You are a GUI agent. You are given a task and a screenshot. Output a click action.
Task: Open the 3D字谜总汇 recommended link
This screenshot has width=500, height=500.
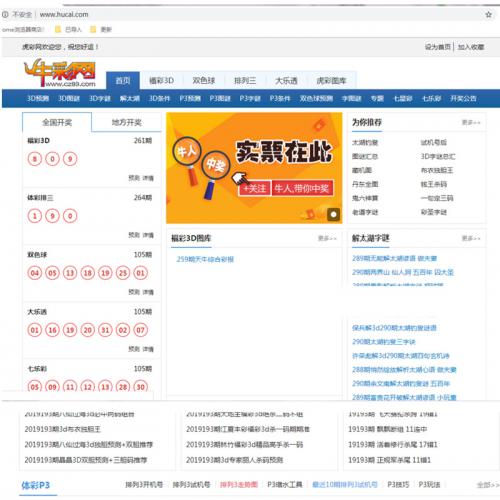pyautogui.click(x=438, y=156)
